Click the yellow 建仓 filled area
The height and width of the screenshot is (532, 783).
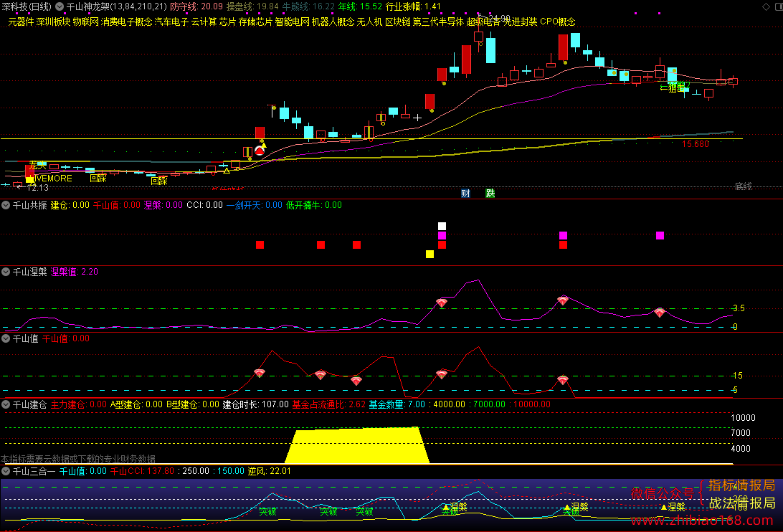pyautogui.click(x=356, y=445)
